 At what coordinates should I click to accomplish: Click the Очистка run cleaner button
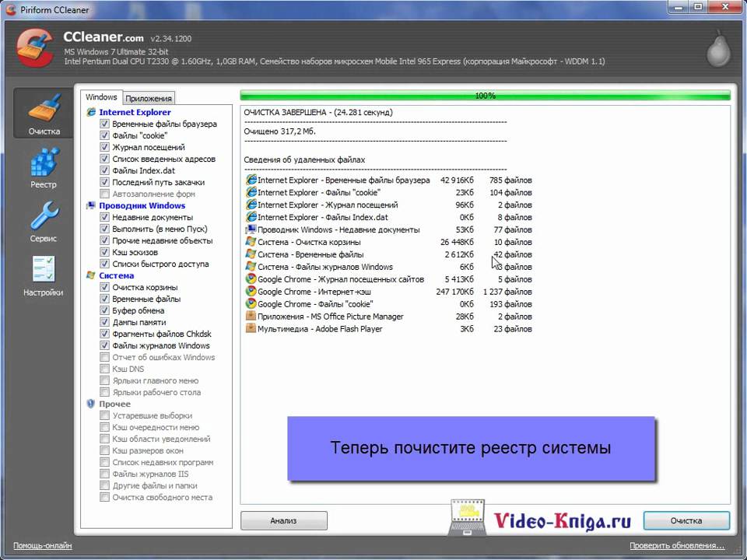pyautogui.click(x=686, y=520)
